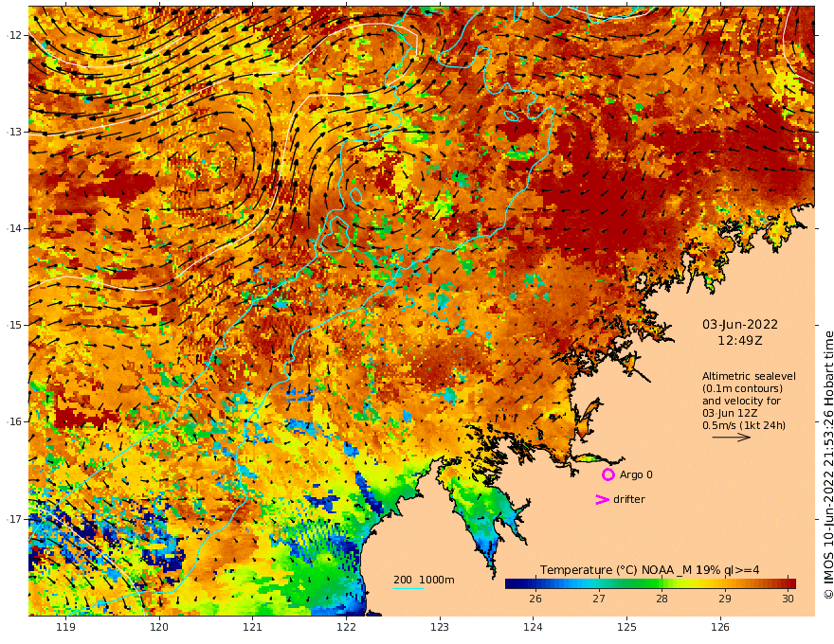Click the magenta drifter arrowhead symbol
The height and width of the screenshot is (644, 834).
[x=602, y=499]
